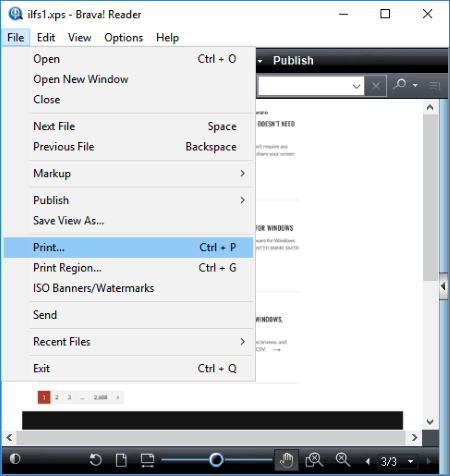Clear the search with the X button
This screenshot has width=450, height=476.
pyautogui.click(x=376, y=86)
